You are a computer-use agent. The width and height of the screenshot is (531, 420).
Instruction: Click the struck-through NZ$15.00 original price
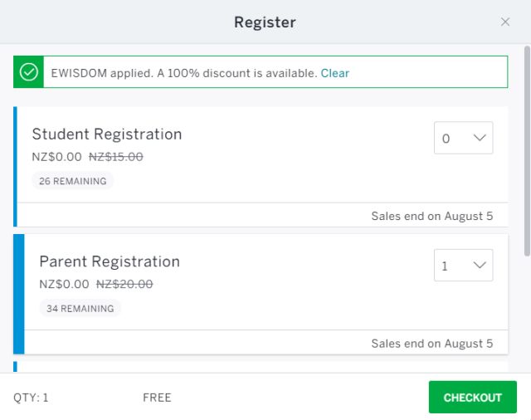(116, 157)
